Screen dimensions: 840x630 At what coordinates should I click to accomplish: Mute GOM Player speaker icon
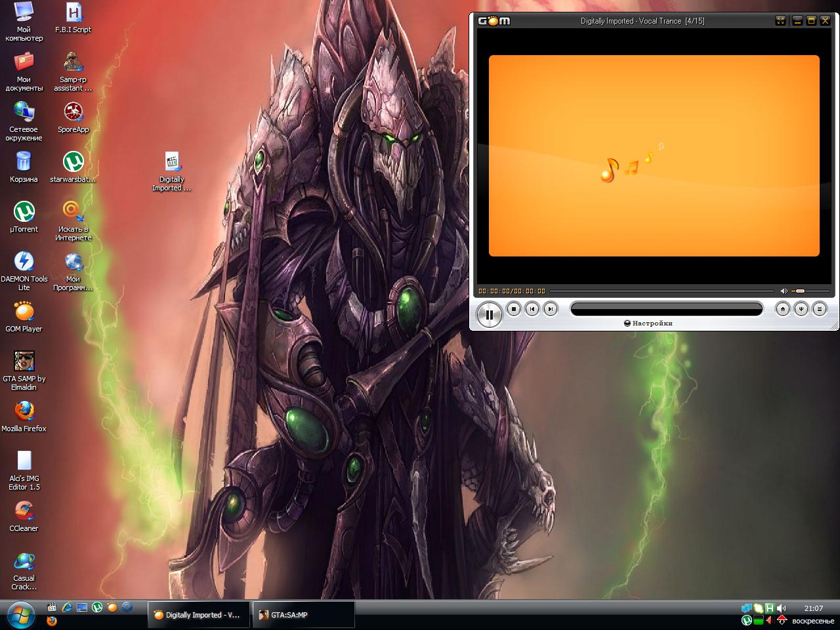pyautogui.click(x=784, y=291)
